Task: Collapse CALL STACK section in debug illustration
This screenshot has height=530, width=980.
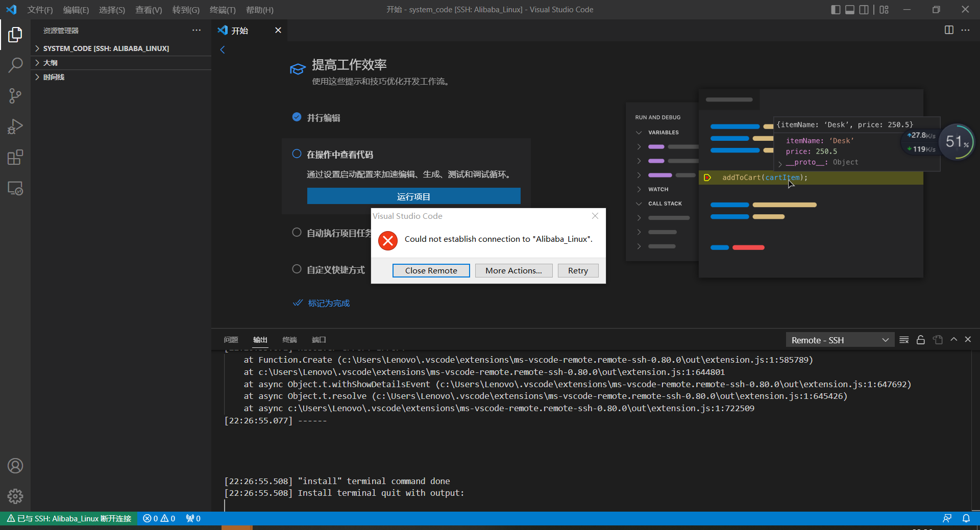Action: pyautogui.click(x=639, y=204)
